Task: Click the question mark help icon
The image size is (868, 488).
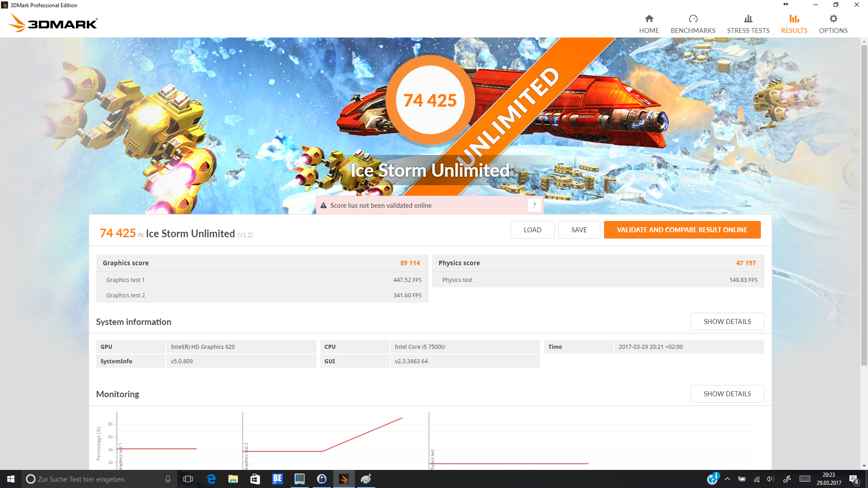Action: (x=534, y=205)
